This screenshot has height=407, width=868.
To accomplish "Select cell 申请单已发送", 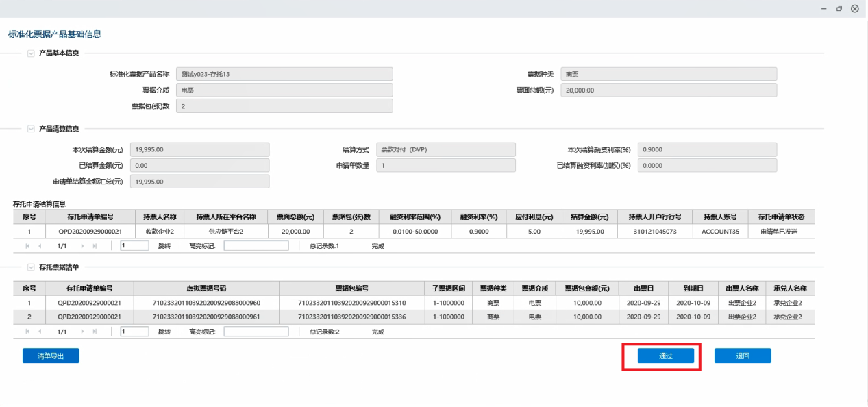I will pyautogui.click(x=782, y=232).
